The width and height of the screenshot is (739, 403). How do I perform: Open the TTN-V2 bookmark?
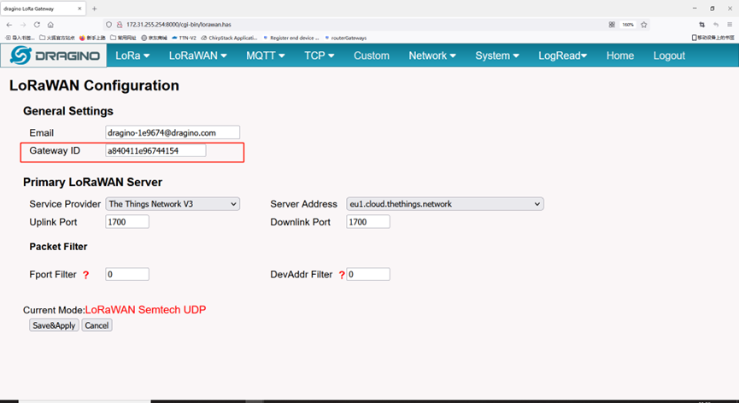tap(184, 38)
